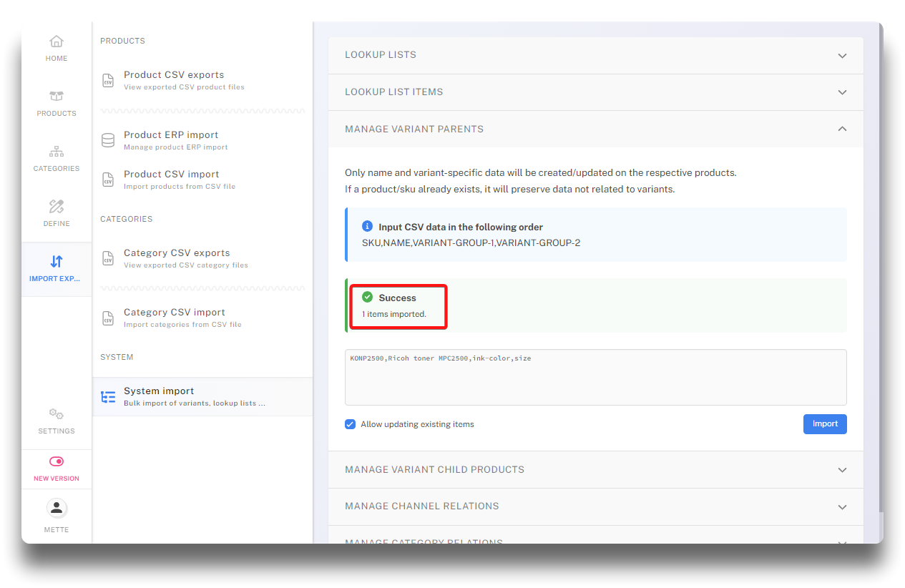The image size is (905, 588).
Task: Collapse the Manage Variant Parents section
Action: [842, 129]
